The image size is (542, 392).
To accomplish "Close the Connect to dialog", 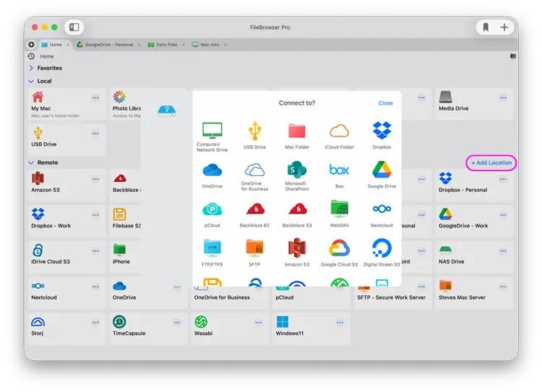I will 385,103.
